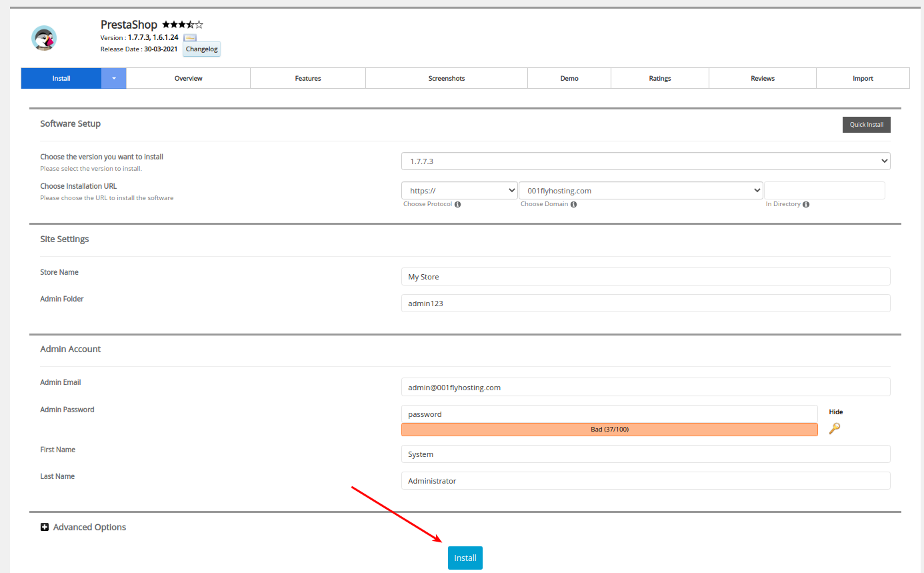Generate random password with key icon
The image size is (924, 573).
pyautogui.click(x=835, y=428)
